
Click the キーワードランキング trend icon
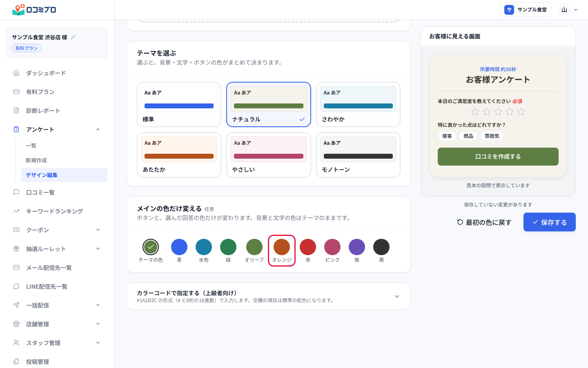tap(16, 211)
